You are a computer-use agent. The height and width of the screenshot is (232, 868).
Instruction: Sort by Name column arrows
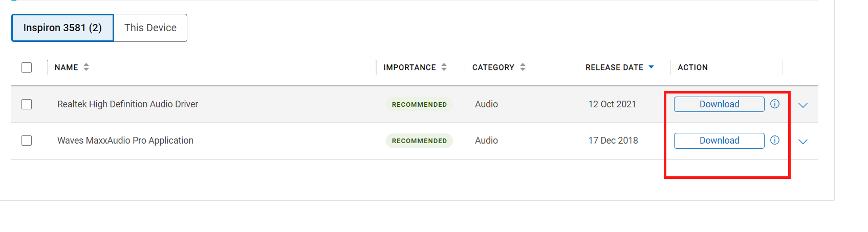(x=86, y=67)
